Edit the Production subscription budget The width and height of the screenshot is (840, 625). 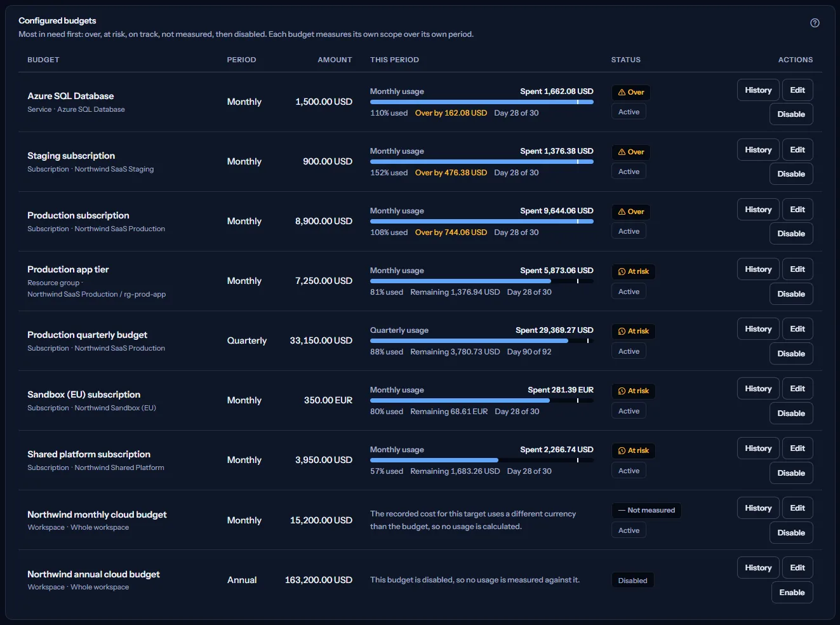pyautogui.click(x=797, y=210)
